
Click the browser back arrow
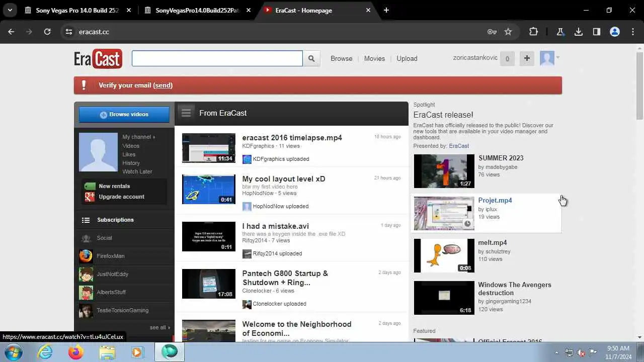[x=11, y=32]
